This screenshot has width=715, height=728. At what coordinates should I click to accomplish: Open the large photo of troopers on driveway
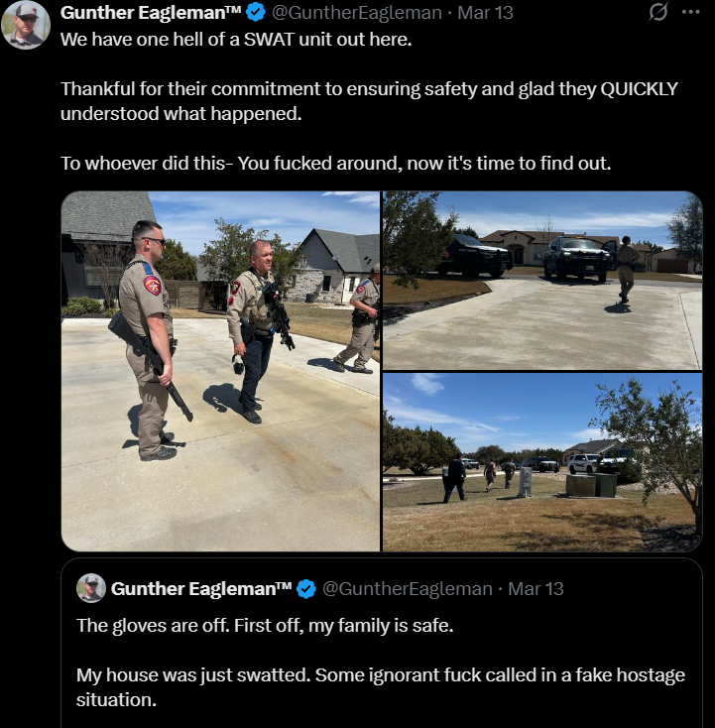click(x=220, y=371)
